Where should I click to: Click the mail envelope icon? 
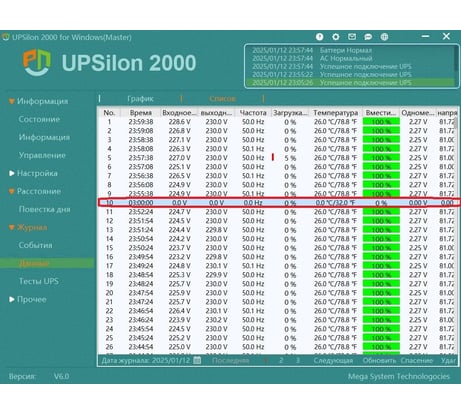point(352,37)
